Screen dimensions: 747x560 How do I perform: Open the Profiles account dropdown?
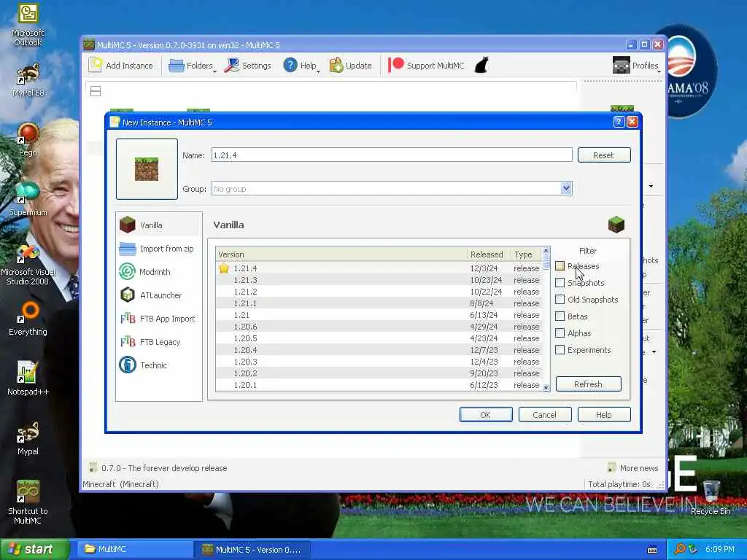pos(636,65)
